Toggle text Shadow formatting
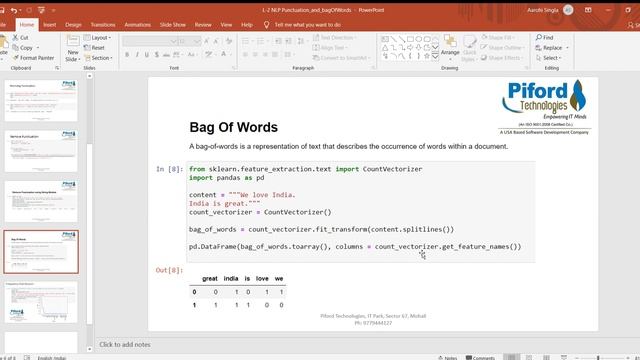The height and width of the screenshot is (360, 640). 156,55
